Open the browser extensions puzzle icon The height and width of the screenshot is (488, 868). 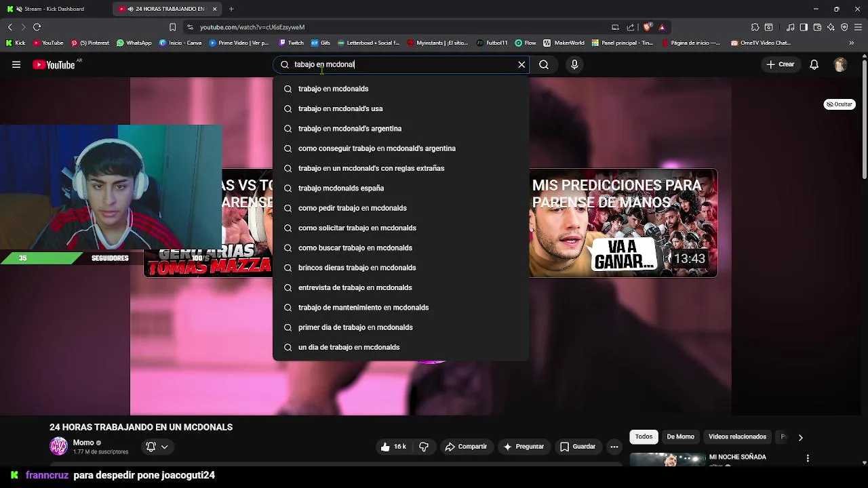point(755,27)
